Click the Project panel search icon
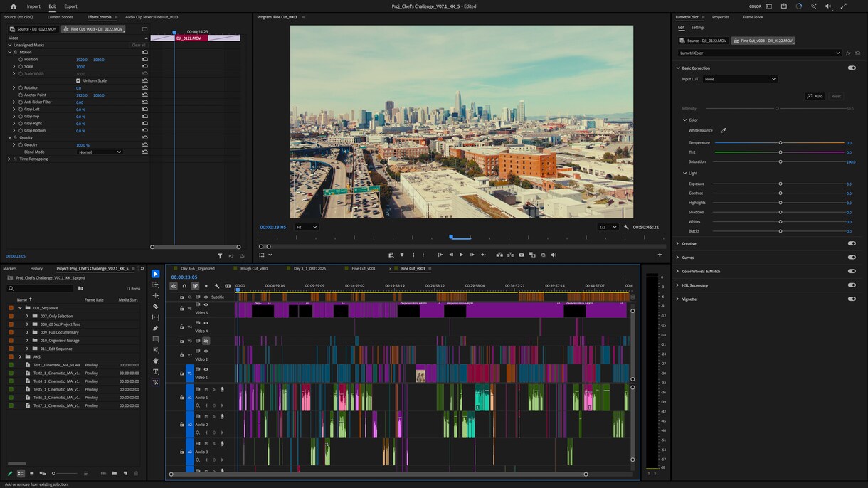 click(11, 289)
